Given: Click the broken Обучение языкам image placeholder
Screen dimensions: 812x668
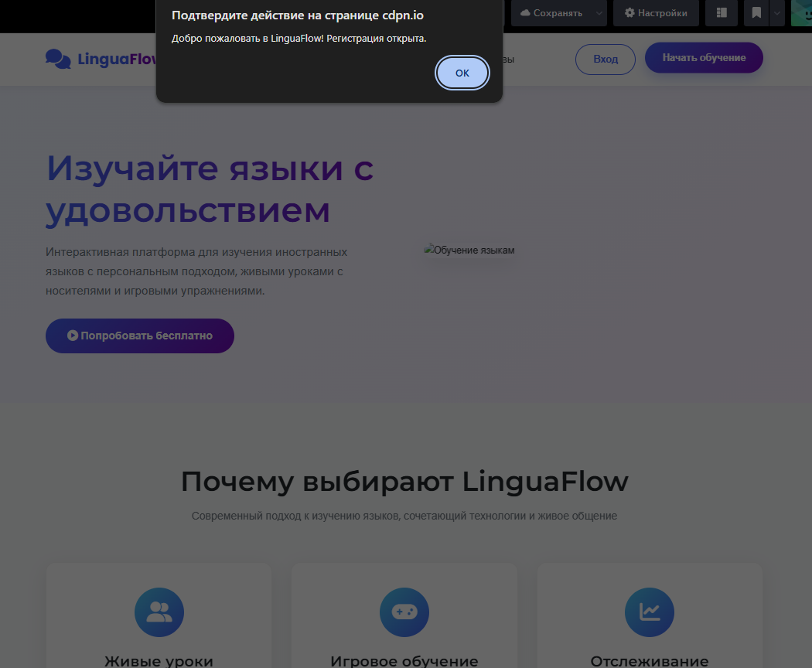Looking at the screenshot, I should tap(469, 250).
